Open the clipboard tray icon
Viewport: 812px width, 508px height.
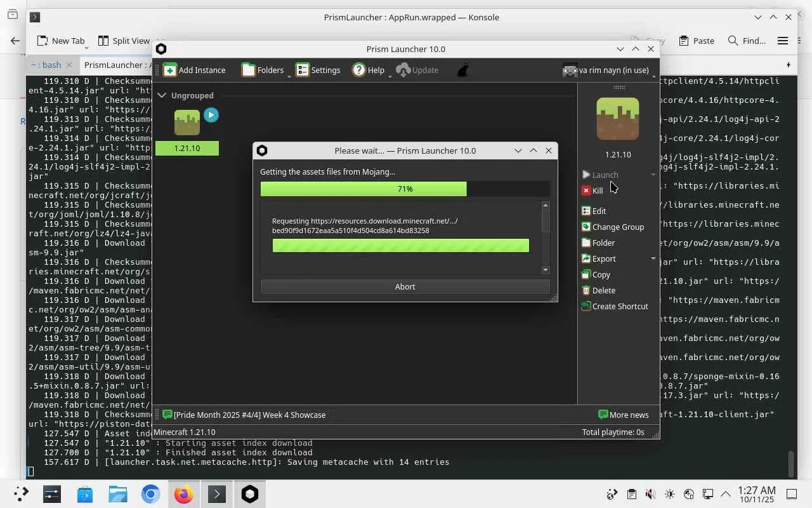[x=631, y=494]
